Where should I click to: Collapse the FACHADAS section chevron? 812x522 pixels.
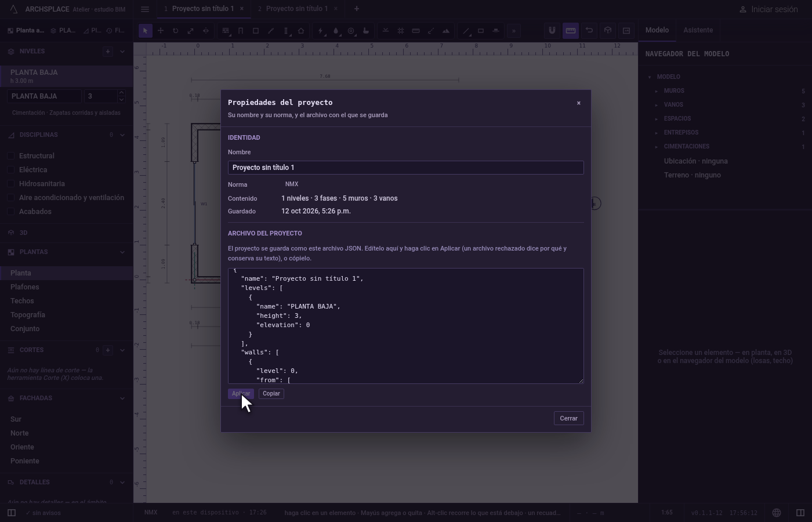tap(122, 398)
